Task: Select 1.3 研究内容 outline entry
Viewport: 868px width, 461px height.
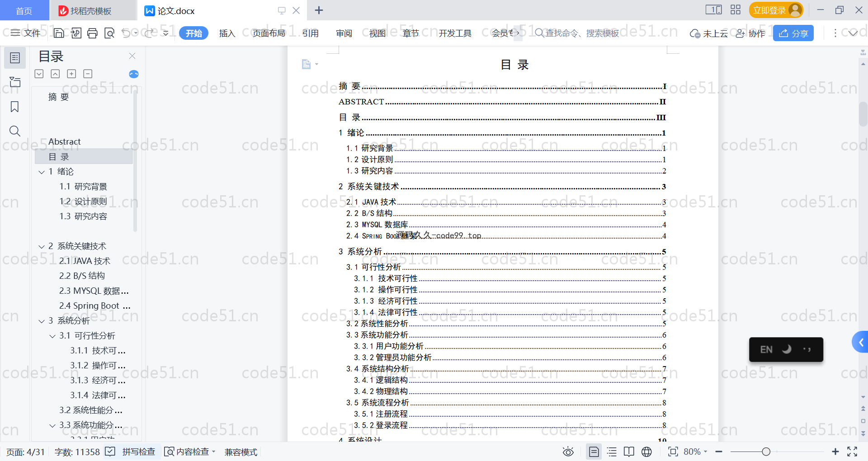Action: tap(83, 216)
